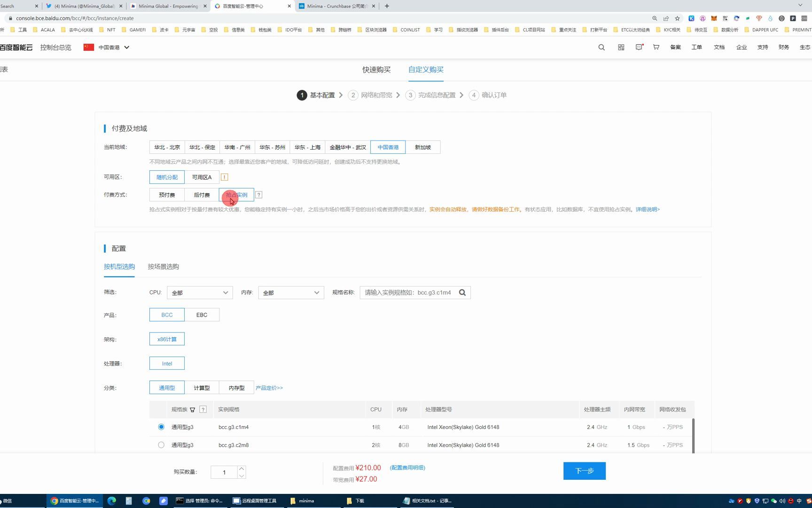Select the 华北 - 北京 region
Viewport: 812px width, 508px height.
167,147
